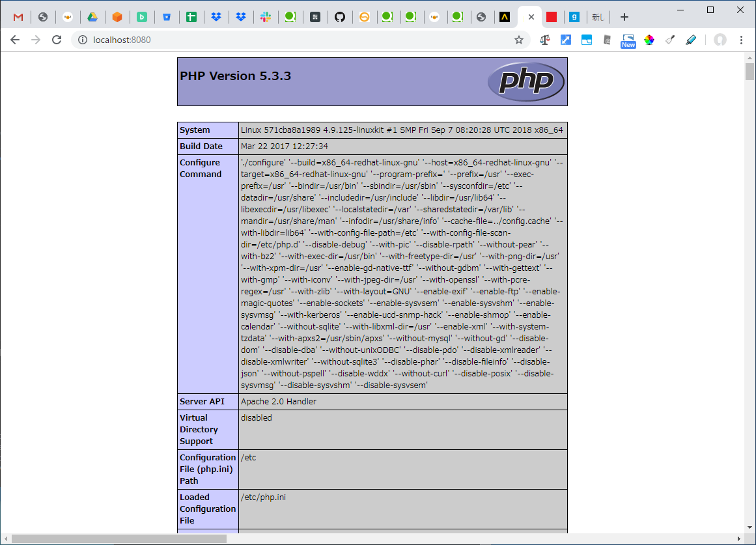Viewport: 756px width, 545px height.
Task: Click the horizontal scrollbar left arrow
Action: (6, 538)
